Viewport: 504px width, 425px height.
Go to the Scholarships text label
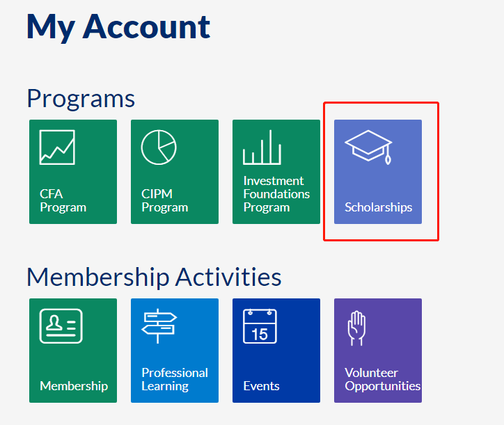pyautogui.click(x=378, y=207)
